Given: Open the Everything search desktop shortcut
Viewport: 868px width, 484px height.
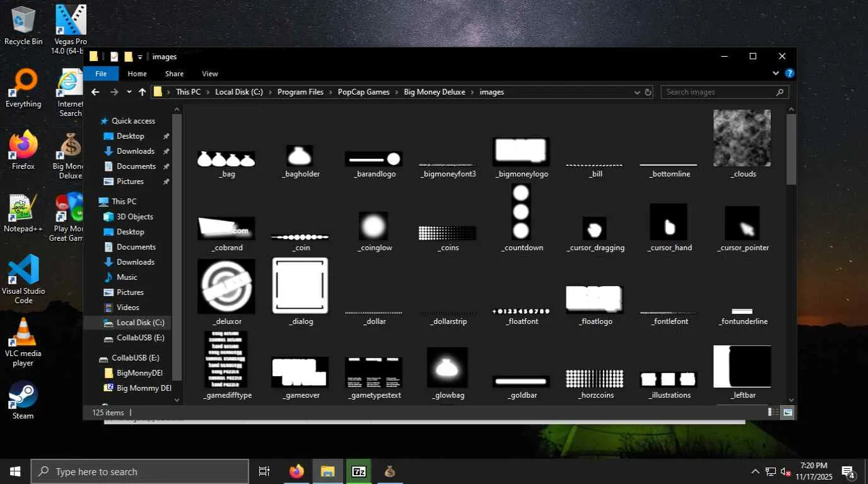Looking at the screenshot, I should click(x=23, y=89).
